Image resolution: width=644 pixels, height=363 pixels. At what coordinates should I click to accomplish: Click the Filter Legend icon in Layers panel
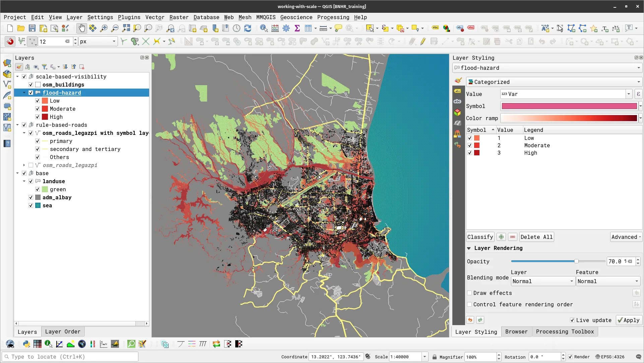(45, 67)
